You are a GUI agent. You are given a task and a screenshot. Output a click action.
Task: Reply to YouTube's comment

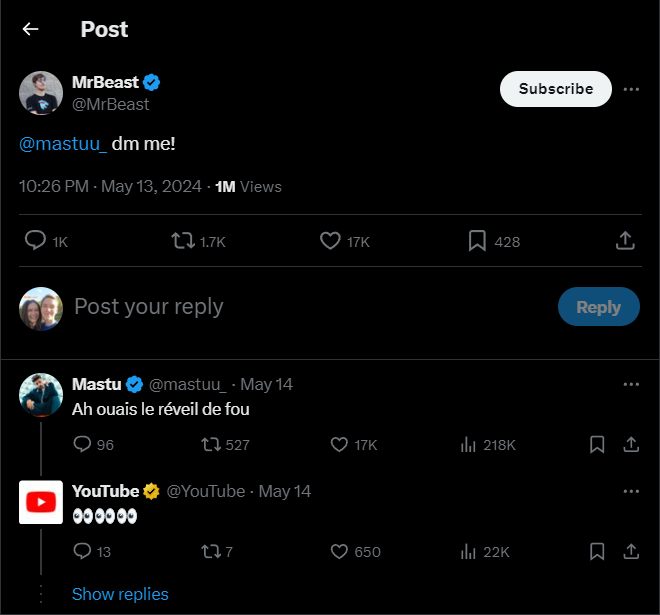[83, 551]
